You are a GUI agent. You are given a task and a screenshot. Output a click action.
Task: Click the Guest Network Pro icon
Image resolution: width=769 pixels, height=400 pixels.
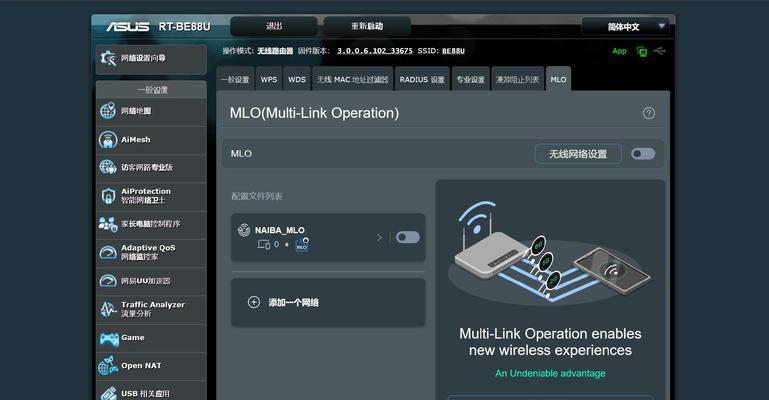(108, 167)
